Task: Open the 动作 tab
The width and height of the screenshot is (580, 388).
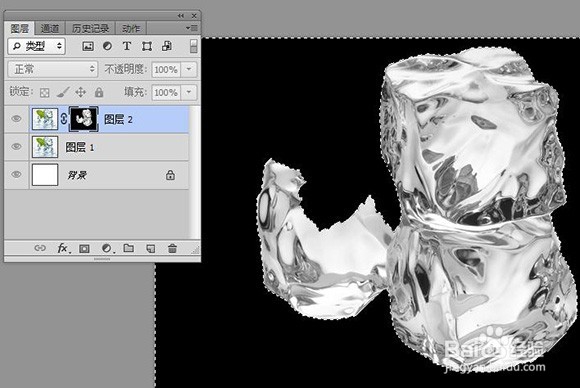Action: 131,28
